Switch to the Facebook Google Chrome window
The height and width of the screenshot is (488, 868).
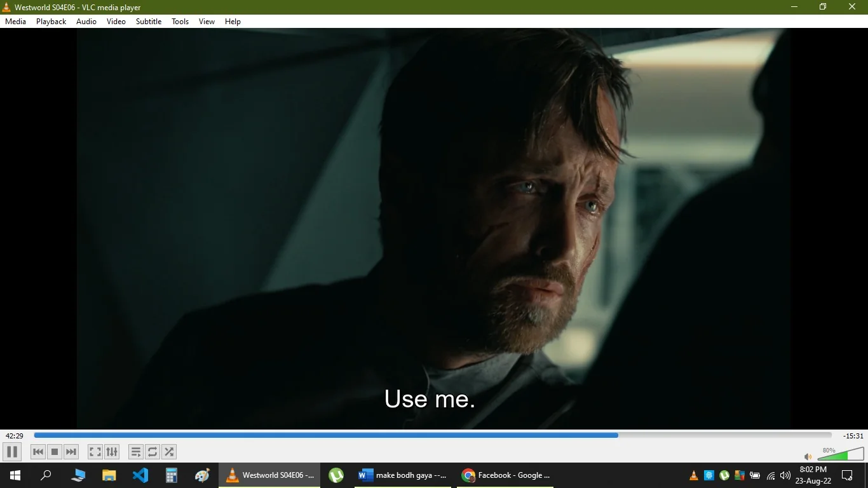[x=506, y=475]
